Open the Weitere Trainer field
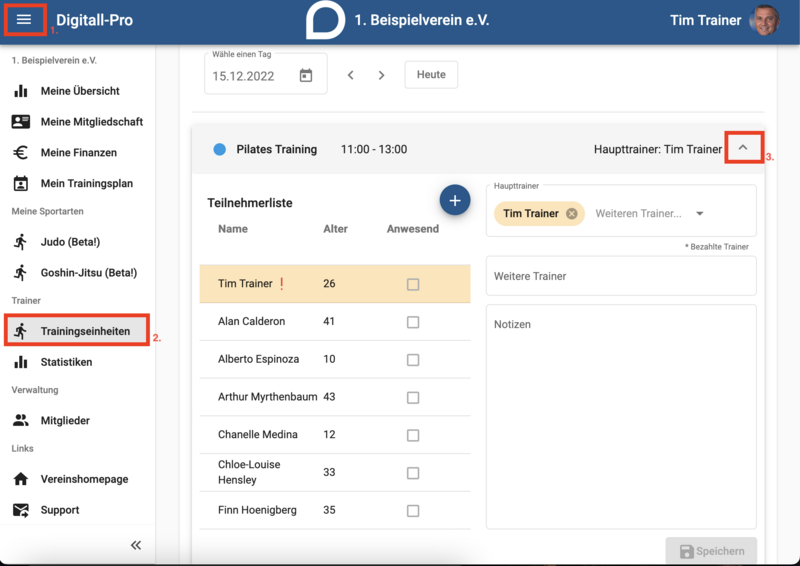 pyautogui.click(x=621, y=276)
